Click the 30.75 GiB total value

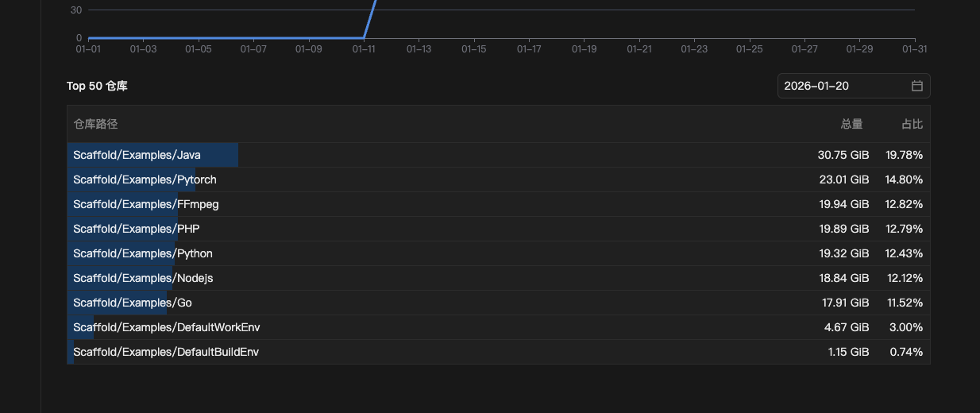[x=843, y=155]
